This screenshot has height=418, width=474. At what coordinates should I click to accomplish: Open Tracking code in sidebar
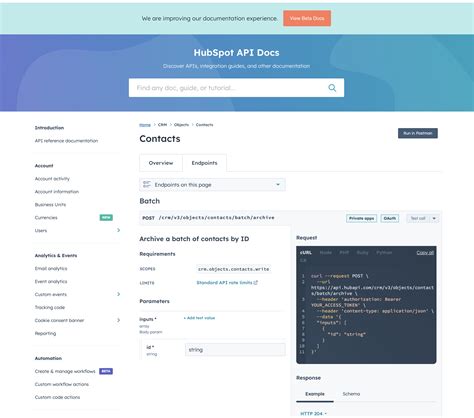50,307
